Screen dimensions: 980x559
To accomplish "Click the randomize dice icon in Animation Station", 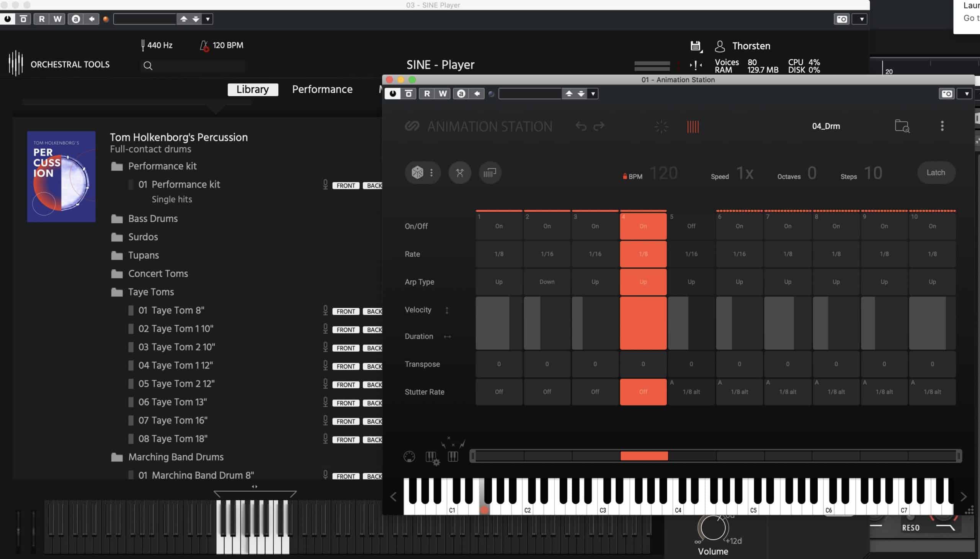I will [x=417, y=173].
